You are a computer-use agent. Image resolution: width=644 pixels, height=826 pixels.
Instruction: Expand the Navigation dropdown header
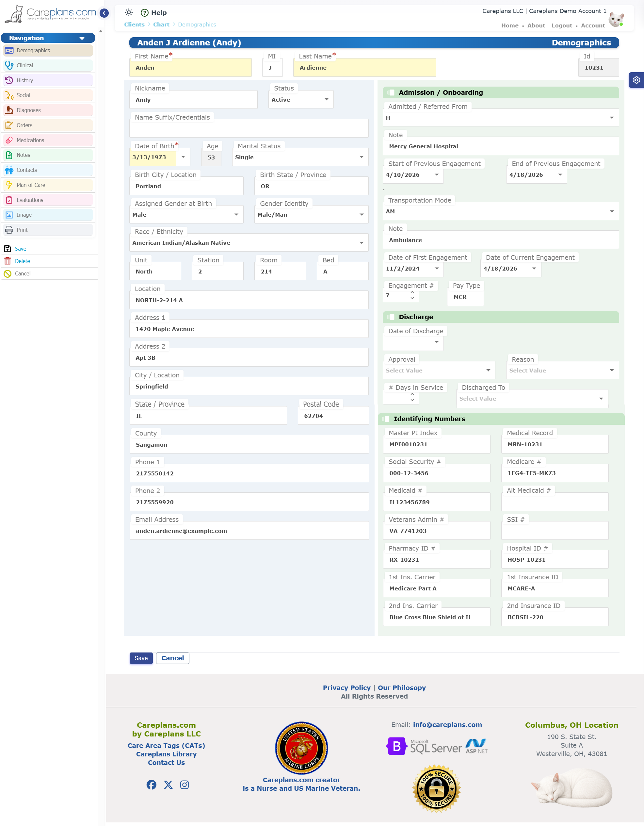point(48,38)
